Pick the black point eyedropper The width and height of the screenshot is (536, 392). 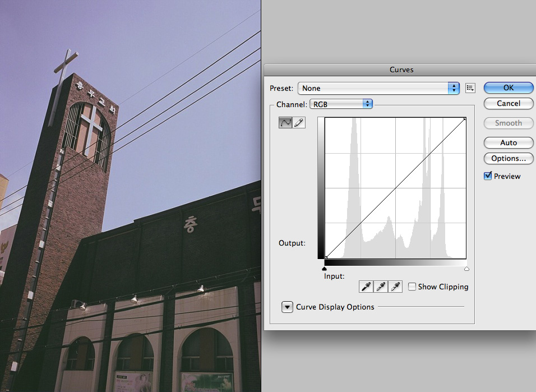[366, 287]
